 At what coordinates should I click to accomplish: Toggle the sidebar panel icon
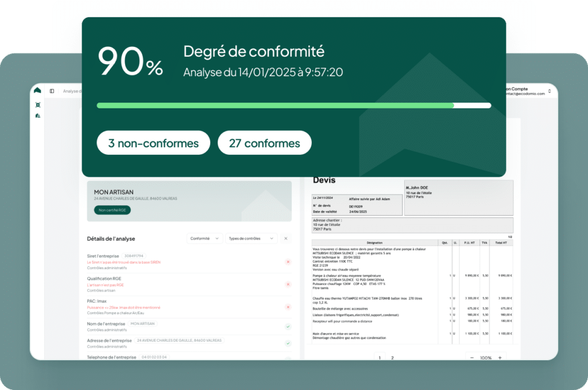tap(52, 91)
